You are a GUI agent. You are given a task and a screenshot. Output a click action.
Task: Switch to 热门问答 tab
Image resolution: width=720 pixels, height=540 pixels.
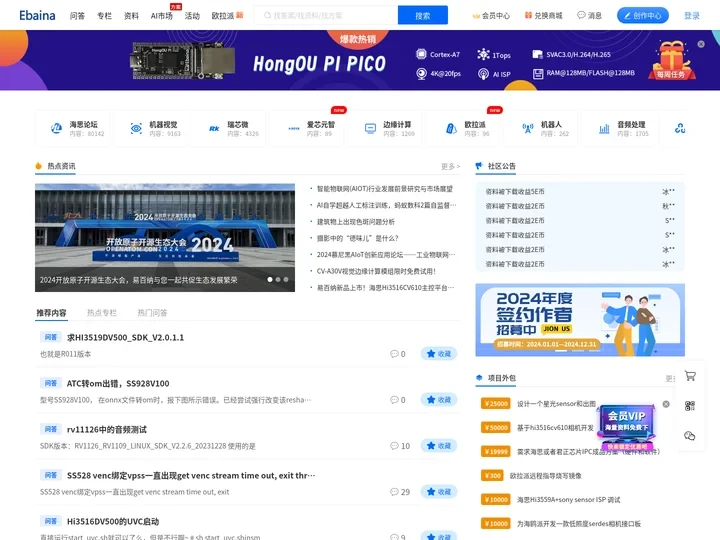click(x=152, y=313)
